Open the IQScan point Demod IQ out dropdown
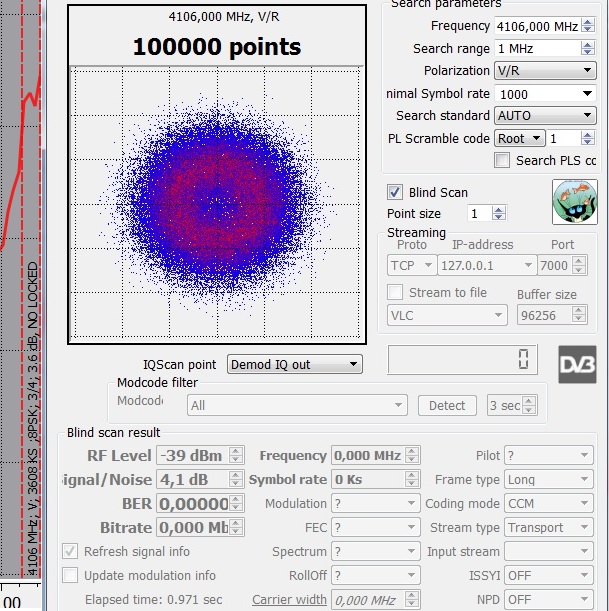 295,364
